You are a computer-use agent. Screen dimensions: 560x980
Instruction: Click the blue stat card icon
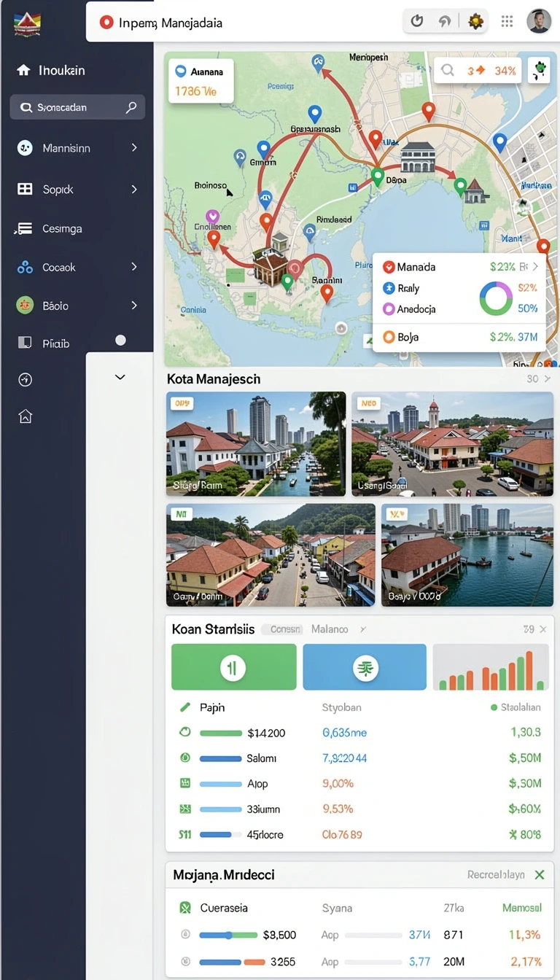[365, 667]
